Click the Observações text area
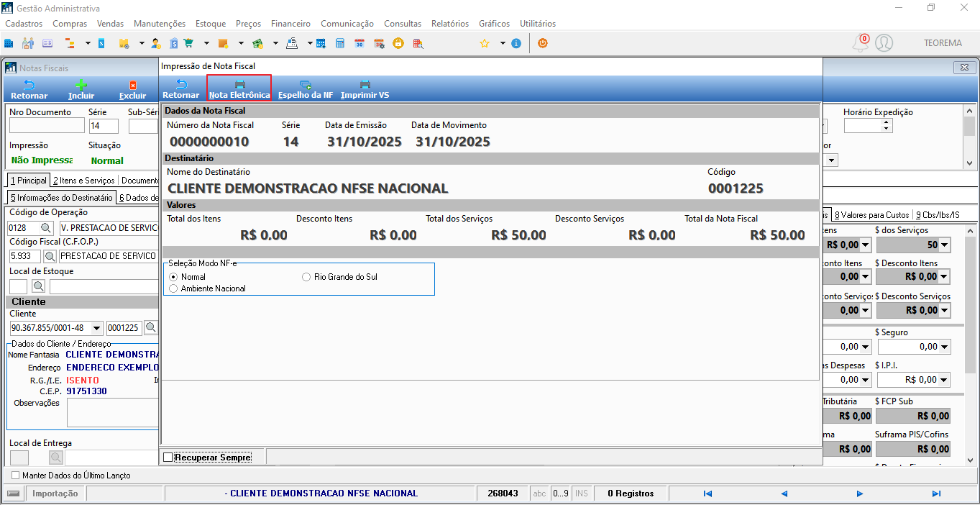This screenshot has width=980, height=505. coord(112,413)
